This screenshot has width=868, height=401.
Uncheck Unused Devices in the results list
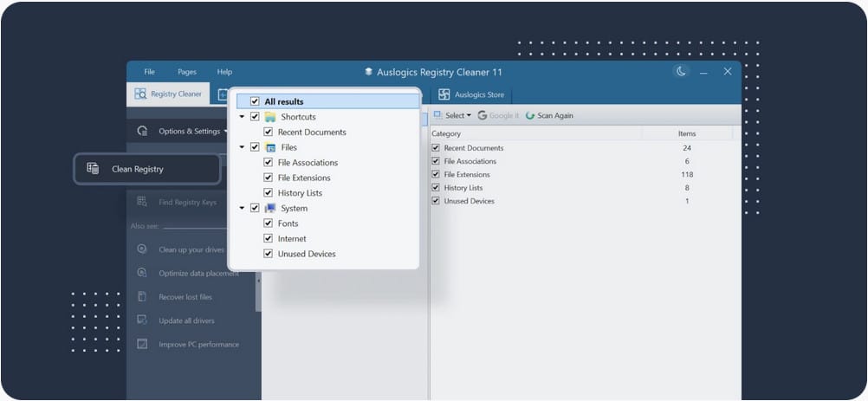(x=436, y=201)
